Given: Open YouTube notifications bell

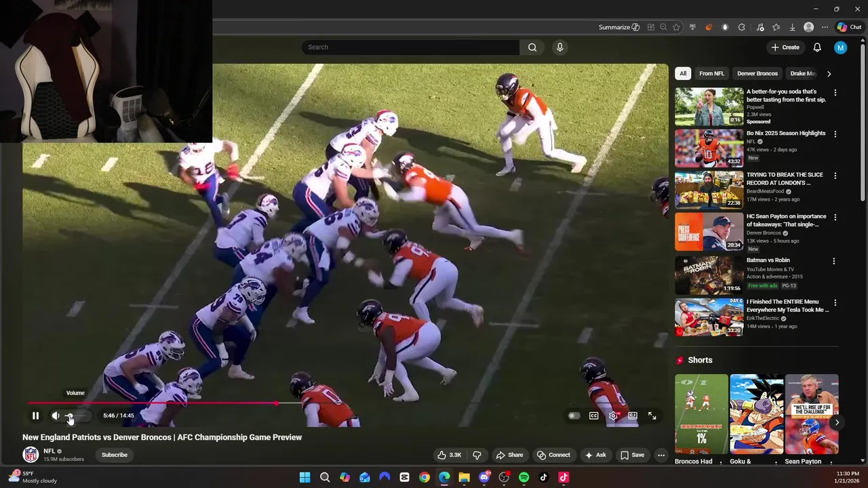Looking at the screenshot, I should [817, 47].
